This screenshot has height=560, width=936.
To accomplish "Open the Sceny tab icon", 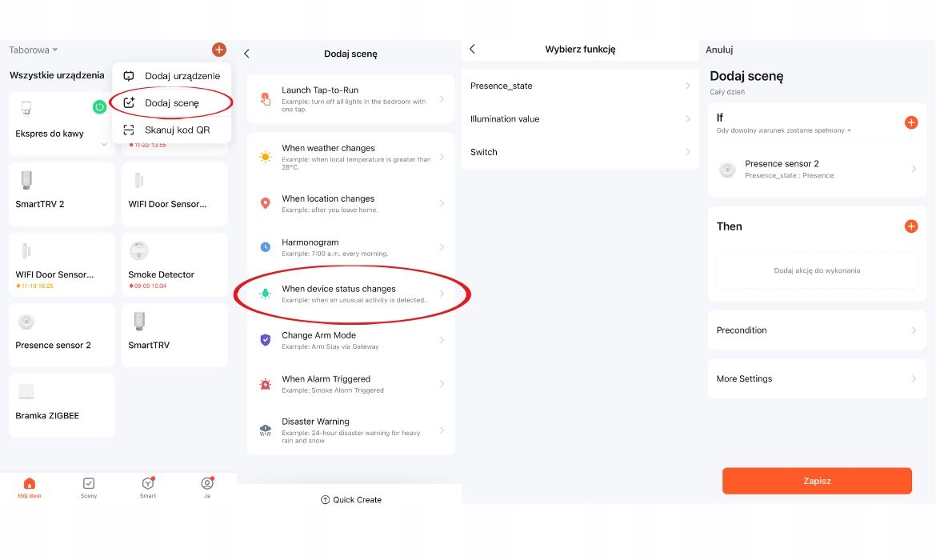I will coord(89,484).
